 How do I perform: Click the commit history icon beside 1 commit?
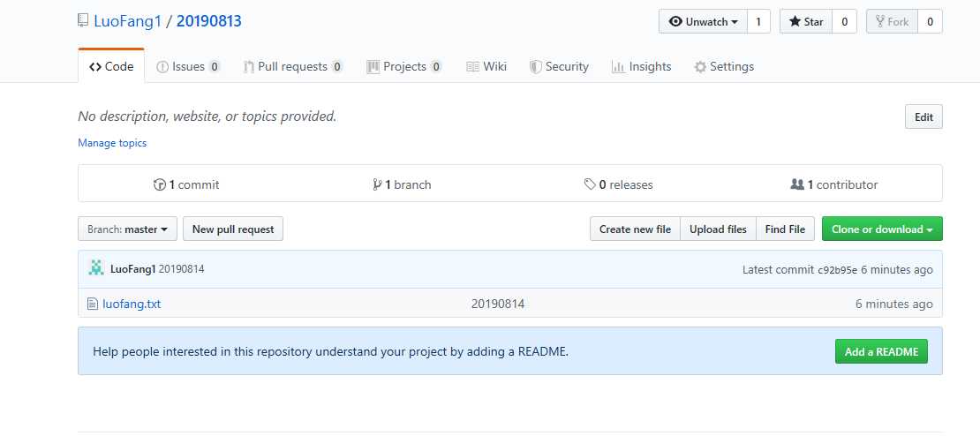[x=160, y=184]
